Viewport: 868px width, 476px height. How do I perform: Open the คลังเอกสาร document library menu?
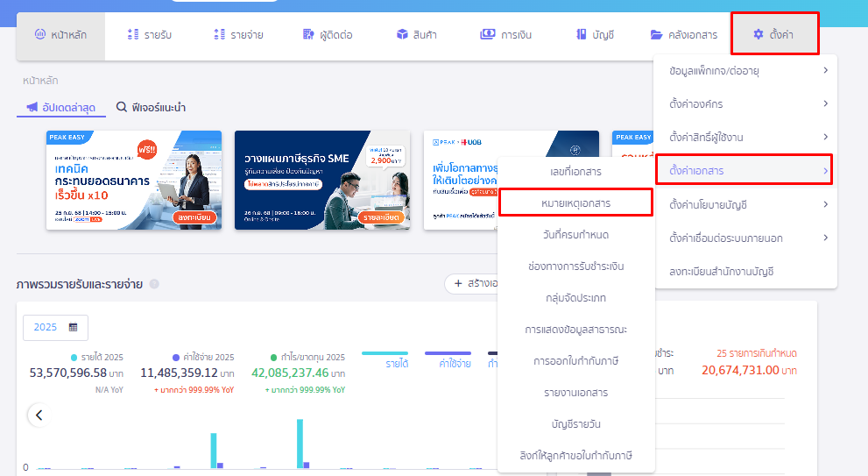pos(684,35)
